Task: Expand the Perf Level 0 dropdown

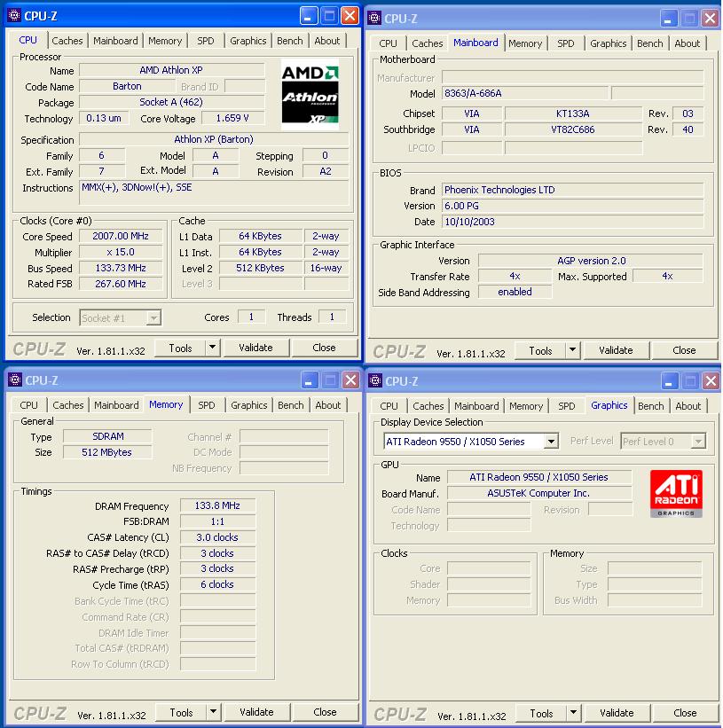Action: tap(698, 441)
